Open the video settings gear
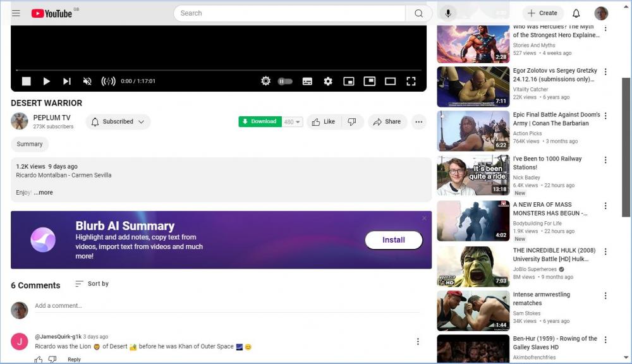 pyautogui.click(x=328, y=82)
